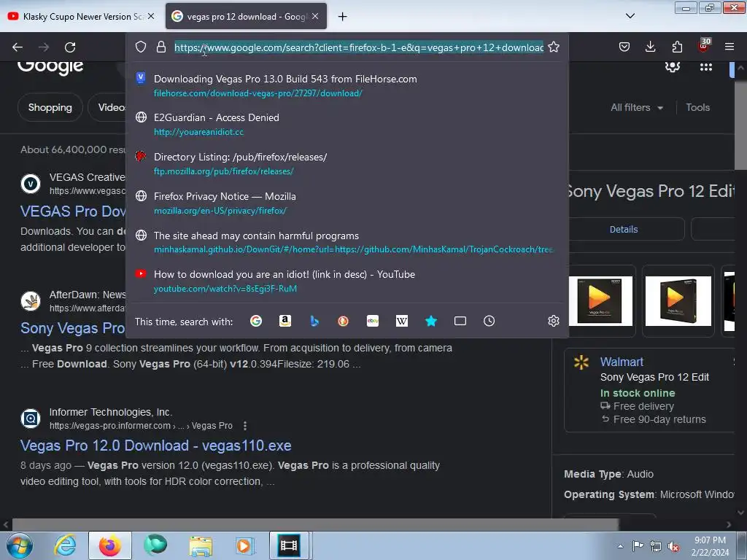Image resolution: width=747 pixels, height=560 pixels.
Task: Click the forward navigation arrow
Action: tap(44, 47)
